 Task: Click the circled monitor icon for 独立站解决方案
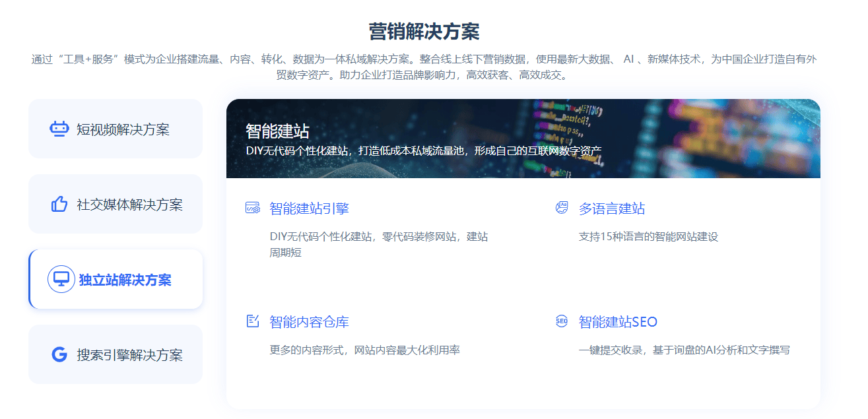point(61,279)
